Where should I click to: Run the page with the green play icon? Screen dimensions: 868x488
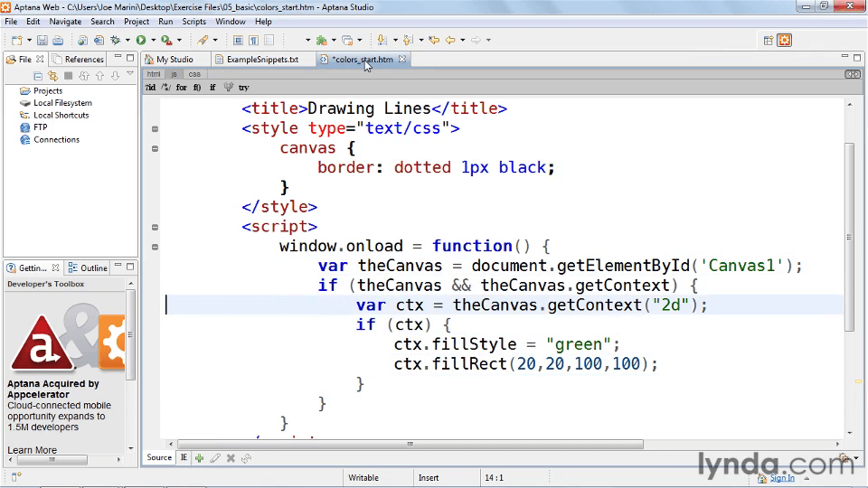point(141,40)
